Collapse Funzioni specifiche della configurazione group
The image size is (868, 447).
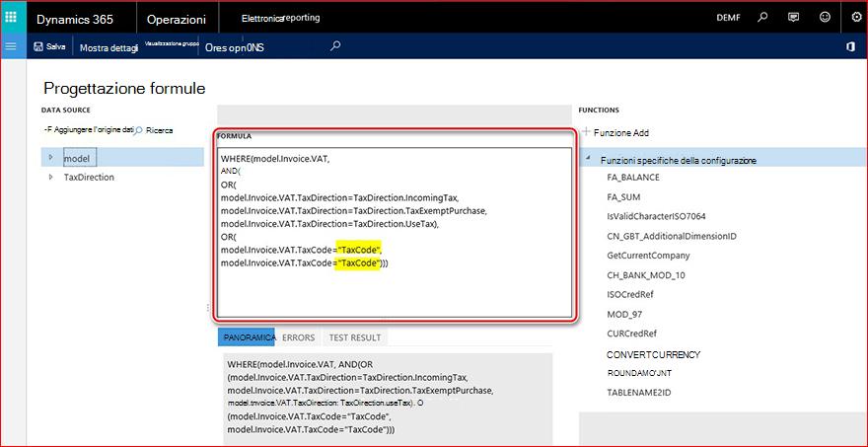point(587,160)
